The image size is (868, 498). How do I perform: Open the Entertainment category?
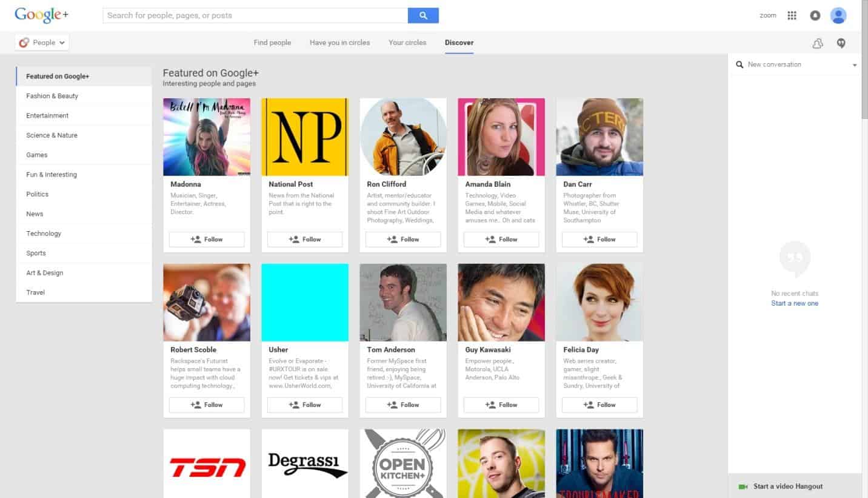coord(84,115)
